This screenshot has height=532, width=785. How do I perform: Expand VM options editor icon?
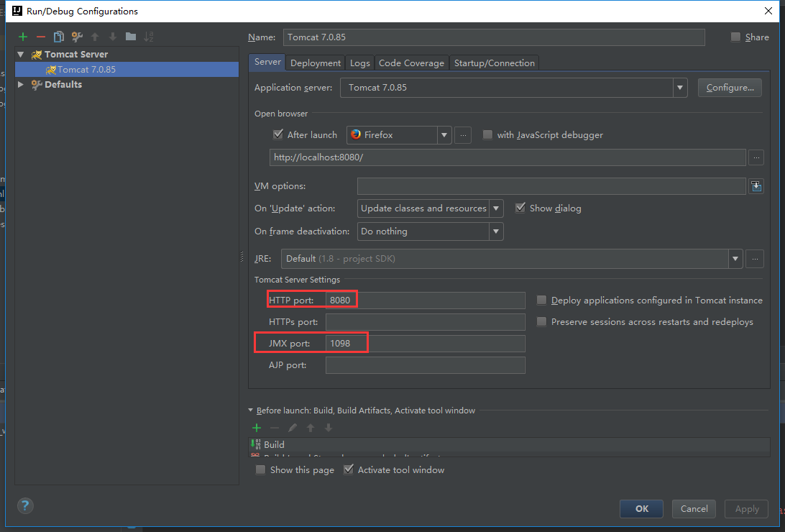point(756,186)
